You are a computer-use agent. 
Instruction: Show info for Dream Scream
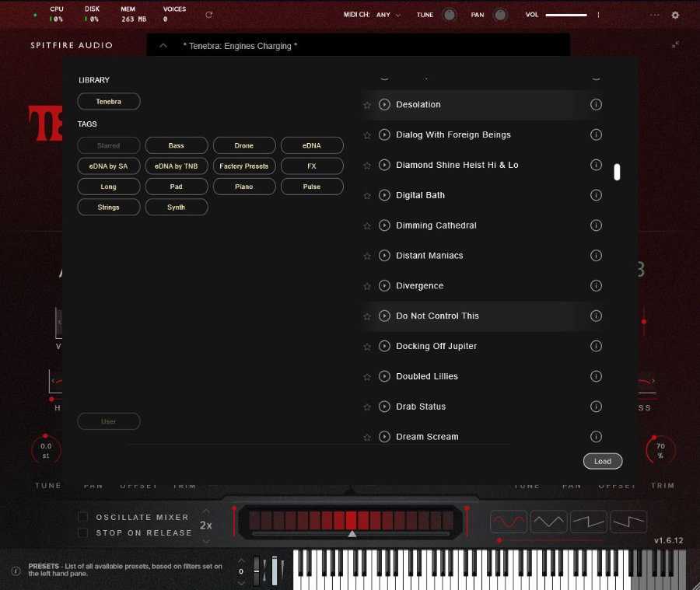596,436
